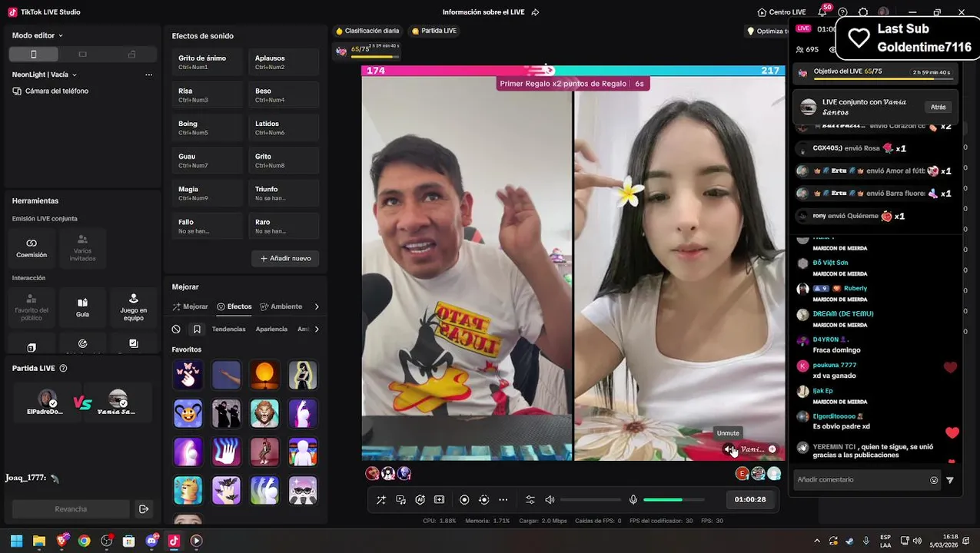This screenshot has height=553, width=980.
Task: Click the record circle button in toolbar
Action: point(464,499)
